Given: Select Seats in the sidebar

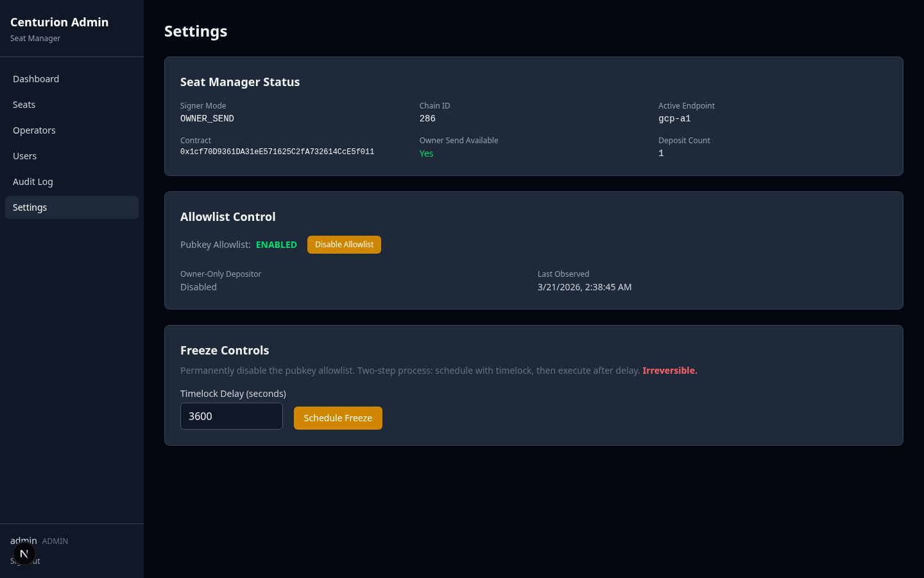Looking at the screenshot, I should coord(24,104).
